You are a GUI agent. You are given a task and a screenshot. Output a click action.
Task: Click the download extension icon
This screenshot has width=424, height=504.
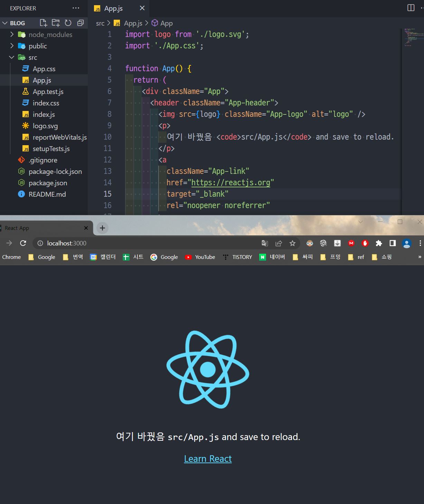[337, 243]
